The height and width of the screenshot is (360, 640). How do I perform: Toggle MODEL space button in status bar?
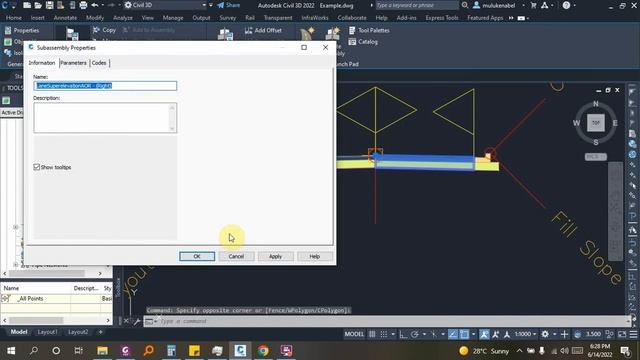point(354,334)
